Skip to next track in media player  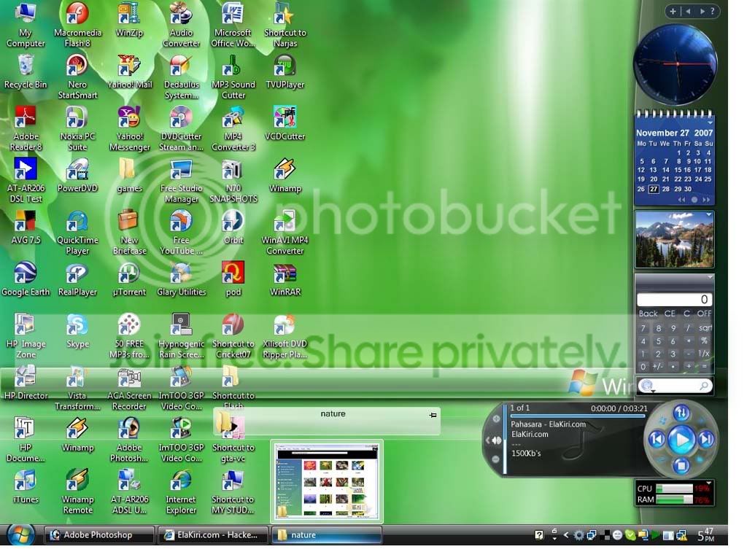point(706,440)
